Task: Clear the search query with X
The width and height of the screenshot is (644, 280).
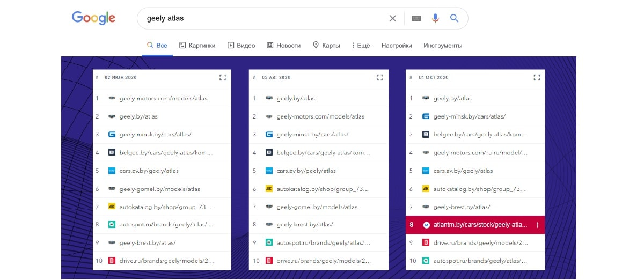Action: pos(393,18)
